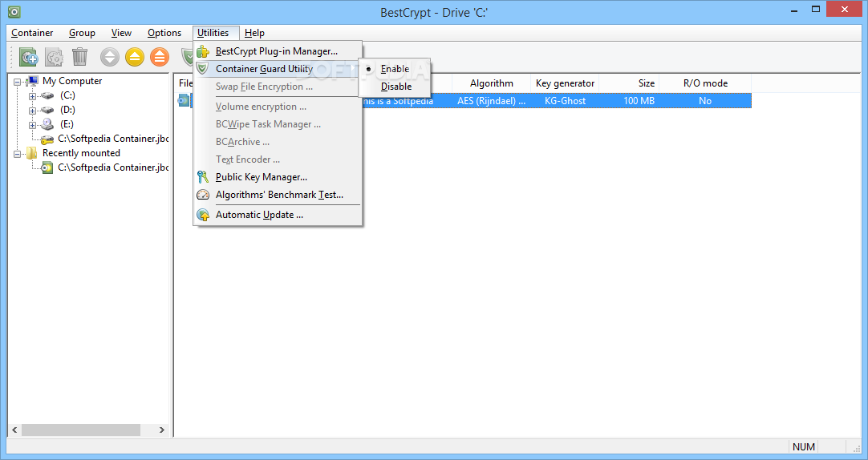Click the green shield toolbar icon
This screenshot has height=460, width=868.
[188, 56]
